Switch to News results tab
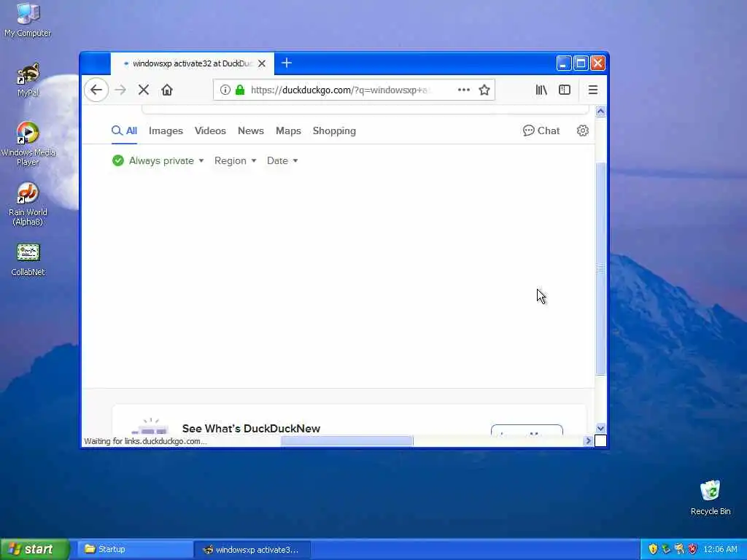The height and width of the screenshot is (560, 747). click(251, 131)
